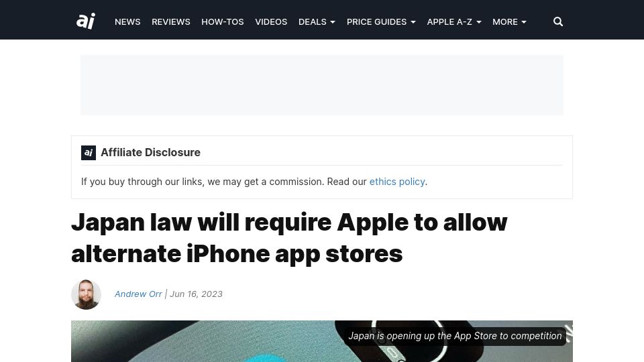The image size is (644, 362).
Task: Go to the News section
Action: click(x=127, y=21)
